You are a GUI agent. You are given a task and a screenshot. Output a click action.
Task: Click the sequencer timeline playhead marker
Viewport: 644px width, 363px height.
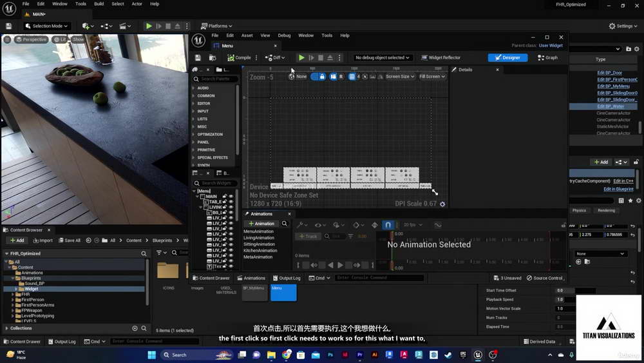(x=392, y=235)
